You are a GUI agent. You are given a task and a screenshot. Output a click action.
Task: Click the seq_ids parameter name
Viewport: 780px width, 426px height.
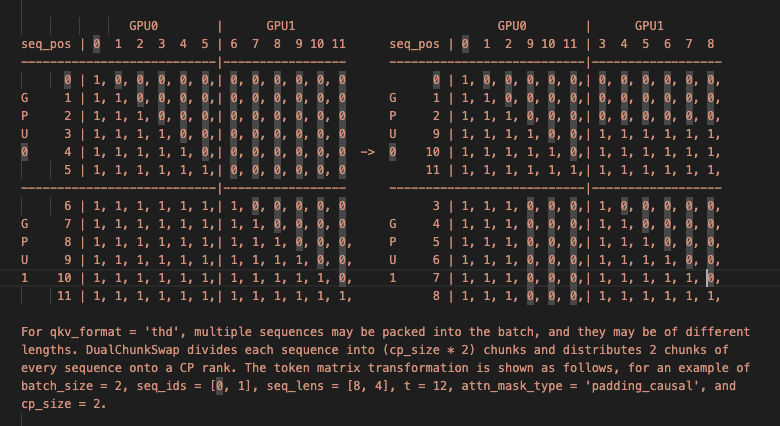pos(158,387)
